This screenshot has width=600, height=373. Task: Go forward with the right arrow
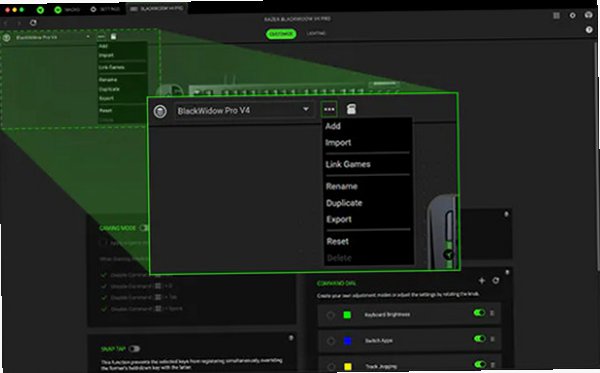point(19,23)
